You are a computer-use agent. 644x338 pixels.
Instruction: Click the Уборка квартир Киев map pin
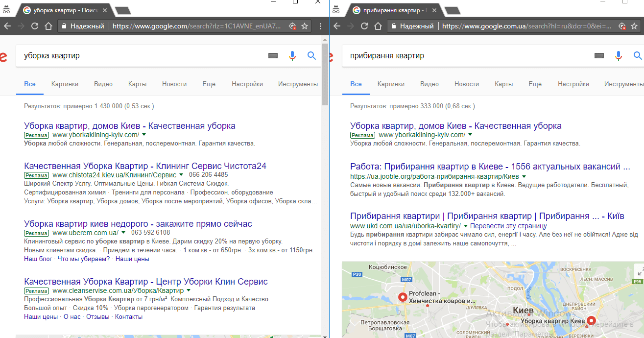click(x=591, y=321)
